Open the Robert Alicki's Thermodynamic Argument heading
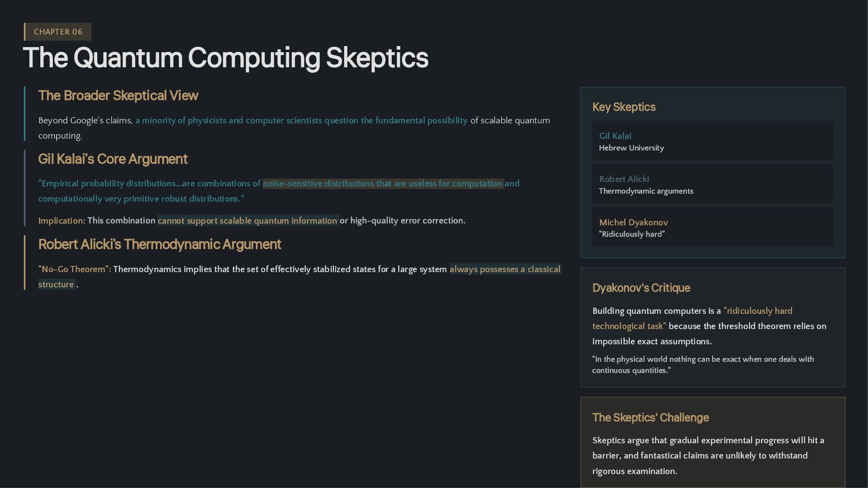Image resolution: width=868 pixels, height=488 pixels. coord(160,244)
